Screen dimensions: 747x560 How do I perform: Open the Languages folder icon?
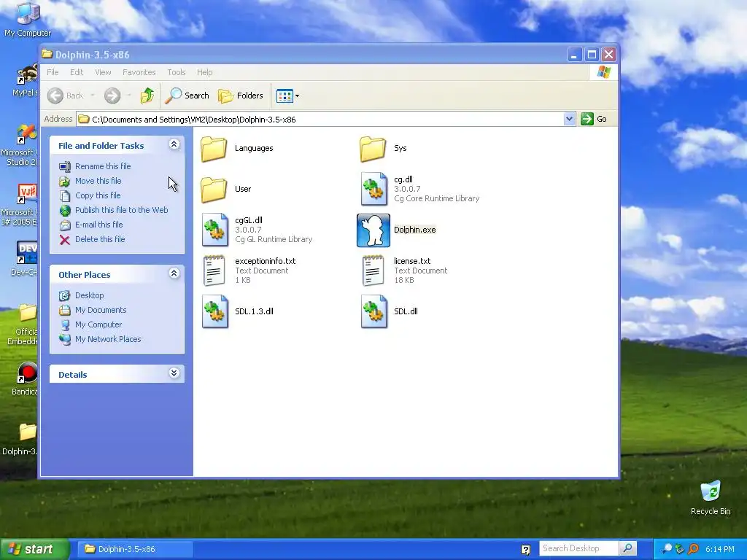214,149
